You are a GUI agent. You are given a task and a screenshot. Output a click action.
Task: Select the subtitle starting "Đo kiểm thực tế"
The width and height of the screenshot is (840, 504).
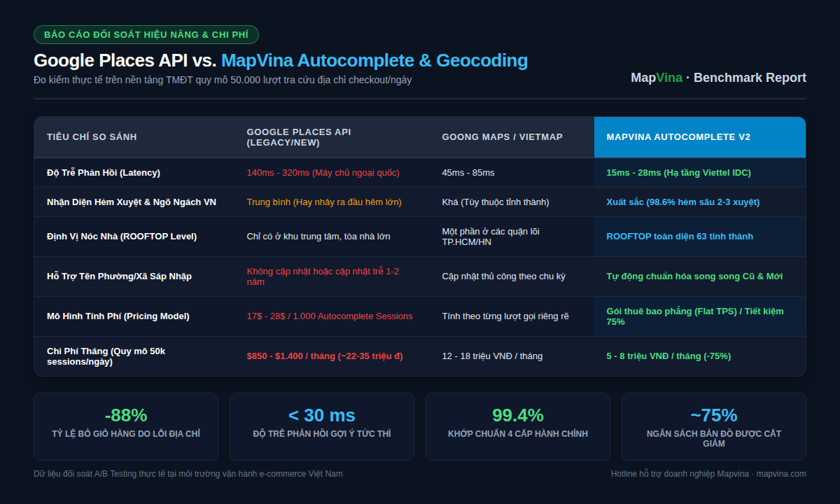tap(223, 80)
